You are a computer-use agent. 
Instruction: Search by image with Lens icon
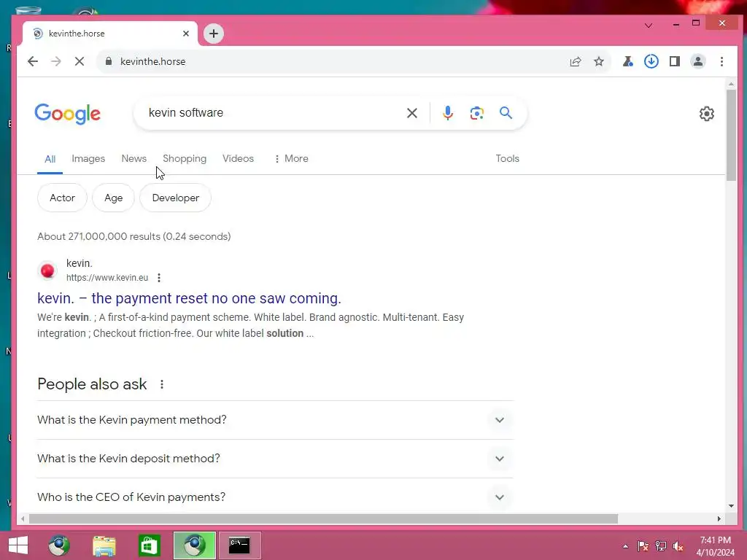pyautogui.click(x=477, y=113)
